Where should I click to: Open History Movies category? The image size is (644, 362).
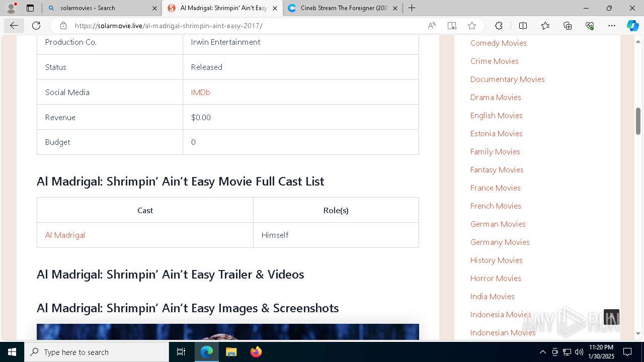(496, 260)
